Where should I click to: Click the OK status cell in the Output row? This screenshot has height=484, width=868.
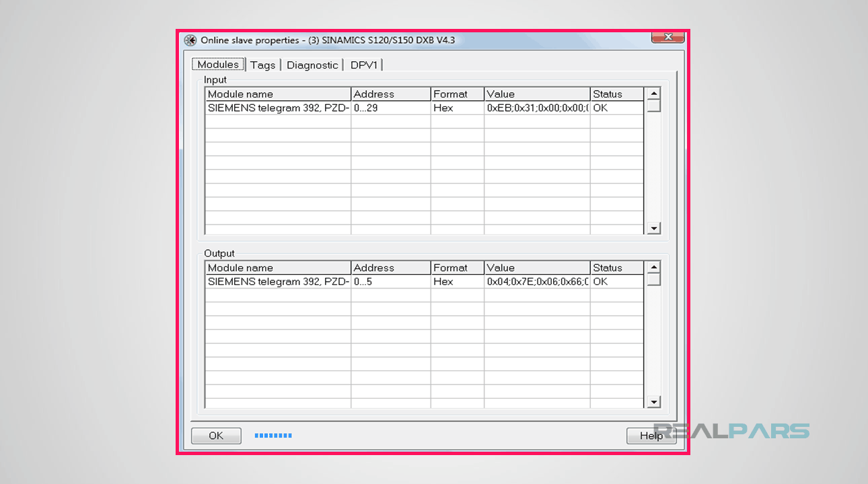(617, 282)
